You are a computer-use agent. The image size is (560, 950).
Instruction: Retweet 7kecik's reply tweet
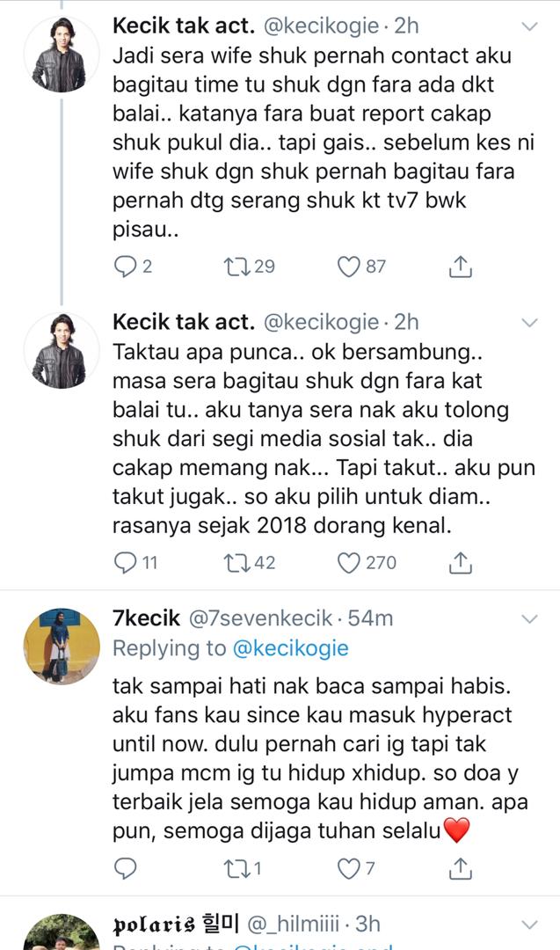point(237,869)
